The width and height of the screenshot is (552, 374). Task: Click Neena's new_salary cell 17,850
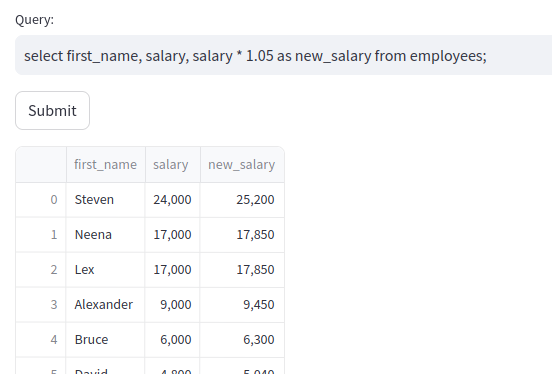pos(242,235)
